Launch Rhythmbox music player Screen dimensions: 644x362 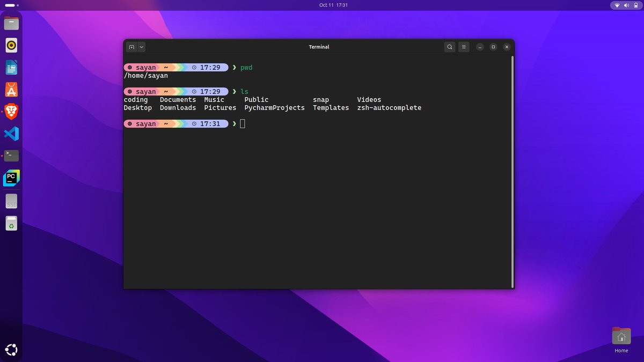pos(11,46)
